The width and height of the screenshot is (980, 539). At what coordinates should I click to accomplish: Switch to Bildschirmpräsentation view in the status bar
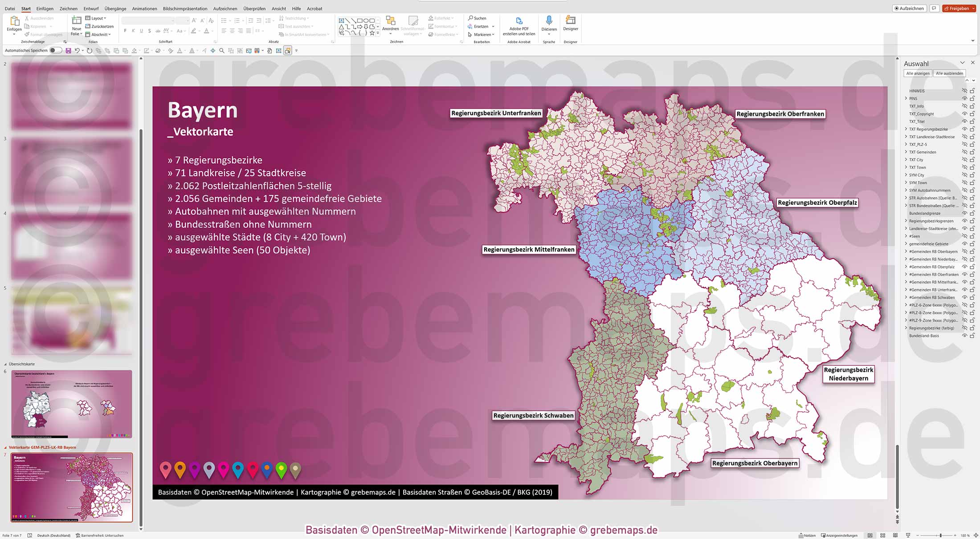click(908, 535)
